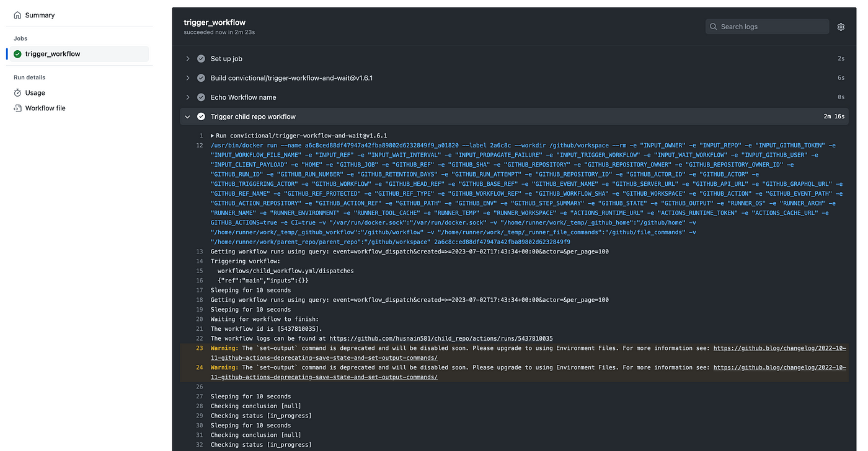The image size is (868, 451).
Task: Click line number 12 in the log
Action: pyautogui.click(x=199, y=146)
